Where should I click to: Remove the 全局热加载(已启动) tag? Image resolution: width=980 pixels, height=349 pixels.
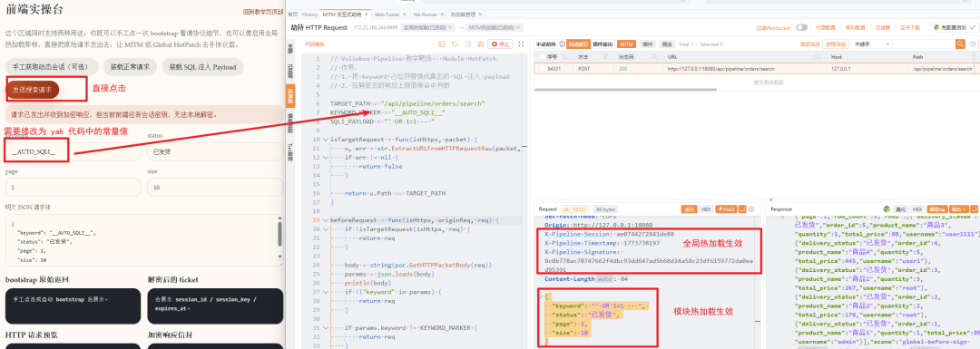[450, 27]
